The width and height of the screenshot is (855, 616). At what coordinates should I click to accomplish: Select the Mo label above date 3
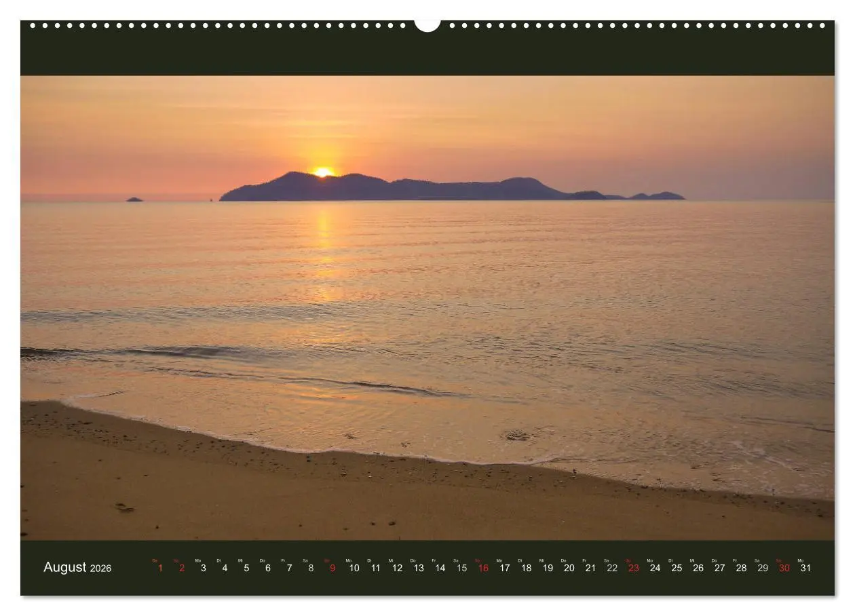click(x=197, y=560)
